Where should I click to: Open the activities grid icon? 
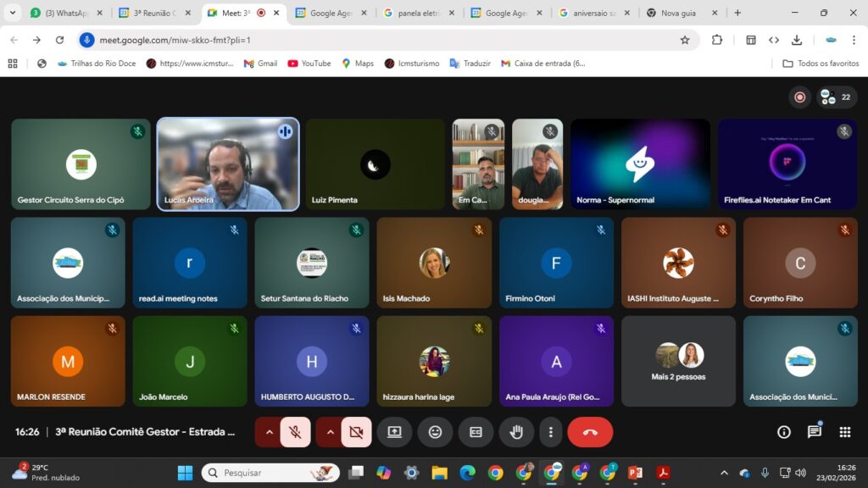click(x=844, y=432)
